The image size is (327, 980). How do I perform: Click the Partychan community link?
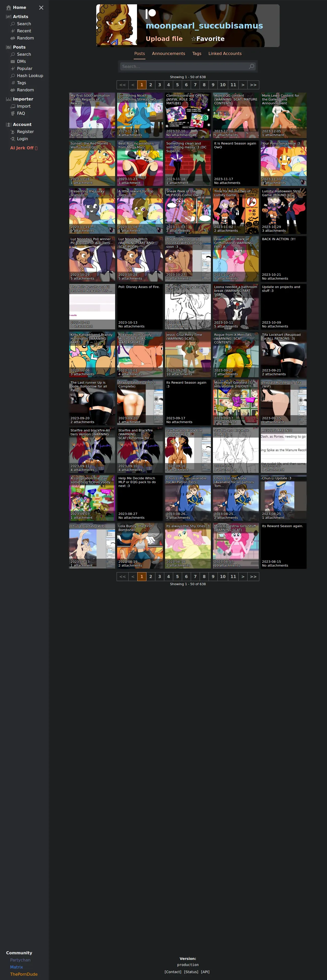point(20,960)
